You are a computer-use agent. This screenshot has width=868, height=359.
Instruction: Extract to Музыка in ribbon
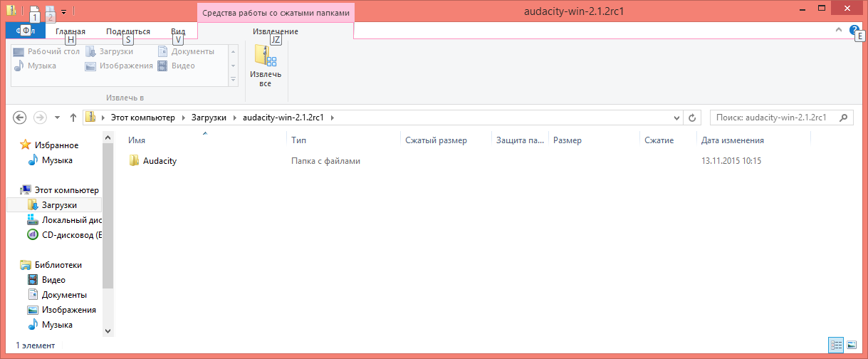36,66
